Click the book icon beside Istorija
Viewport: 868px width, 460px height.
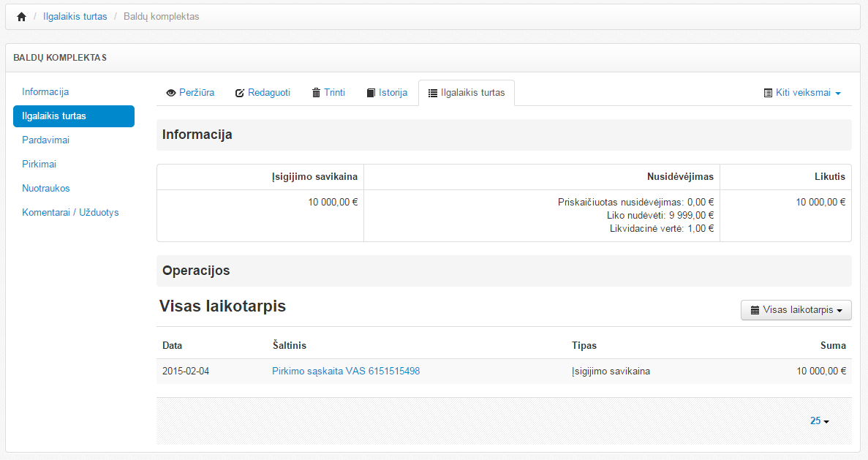pyautogui.click(x=371, y=93)
